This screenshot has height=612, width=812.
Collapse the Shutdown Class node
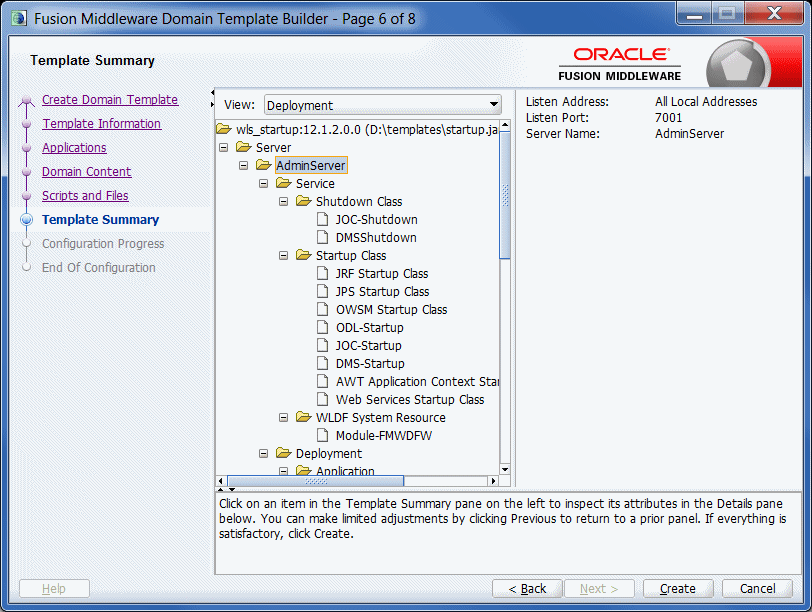(x=283, y=201)
